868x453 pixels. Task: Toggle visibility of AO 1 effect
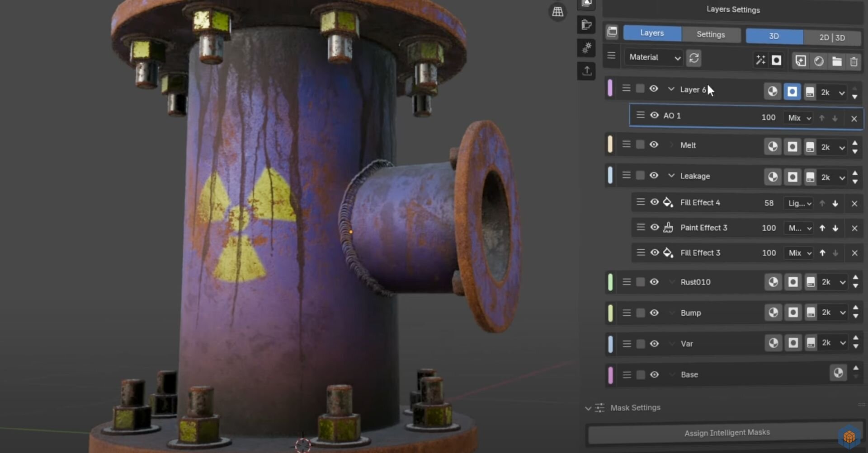(x=654, y=115)
